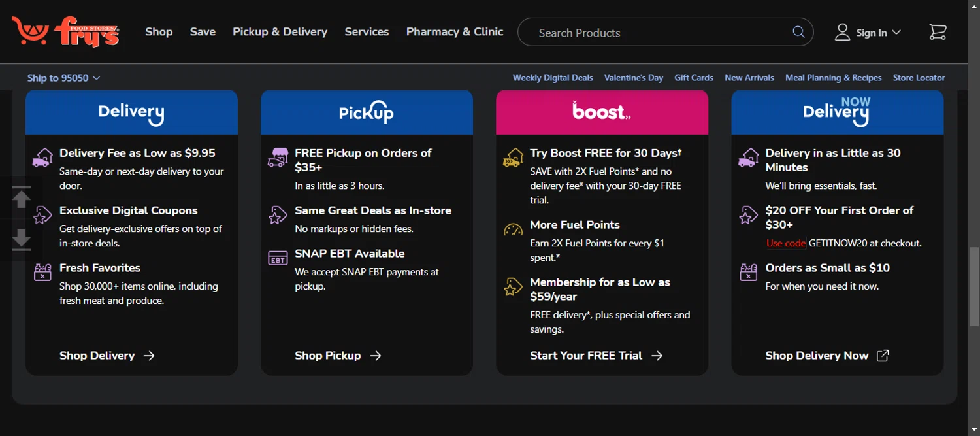Open the Pickup & Delivery menu
980x436 pixels.
click(280, 31)
